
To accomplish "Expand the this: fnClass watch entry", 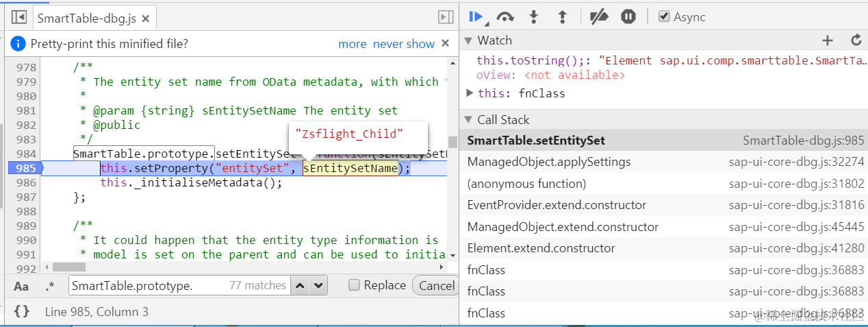I will click(x=470, y=93).
